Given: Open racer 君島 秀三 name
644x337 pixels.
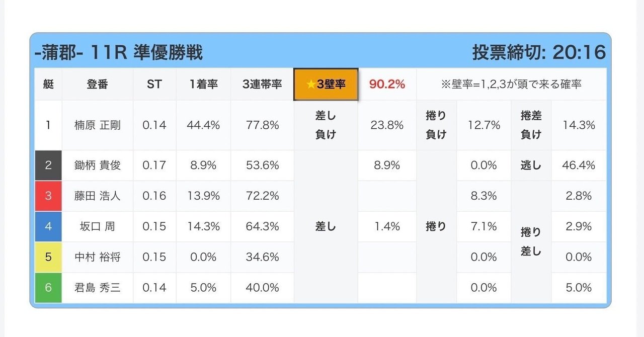Looking at the screenshot, I should [x=98, y=288].
